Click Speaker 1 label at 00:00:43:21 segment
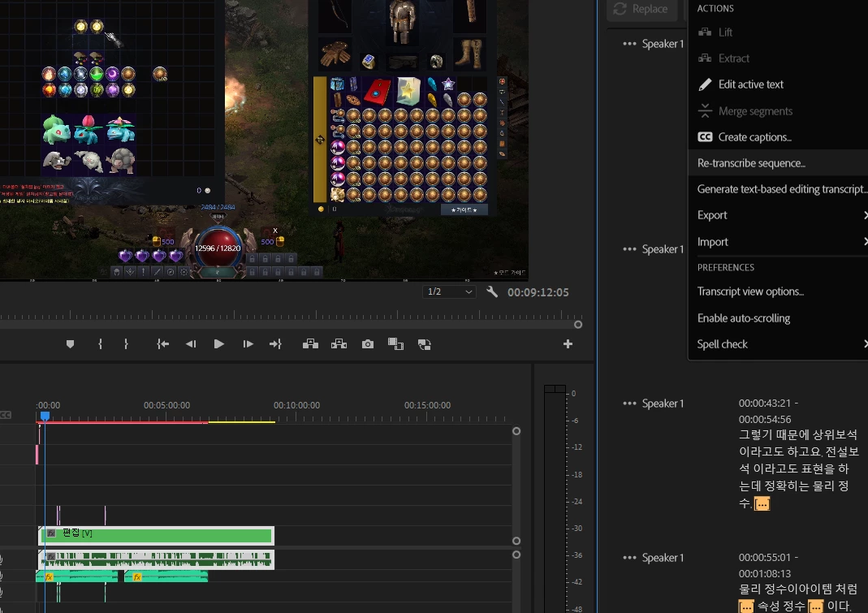This screenshot has width=868, height=613. [663, 404]
